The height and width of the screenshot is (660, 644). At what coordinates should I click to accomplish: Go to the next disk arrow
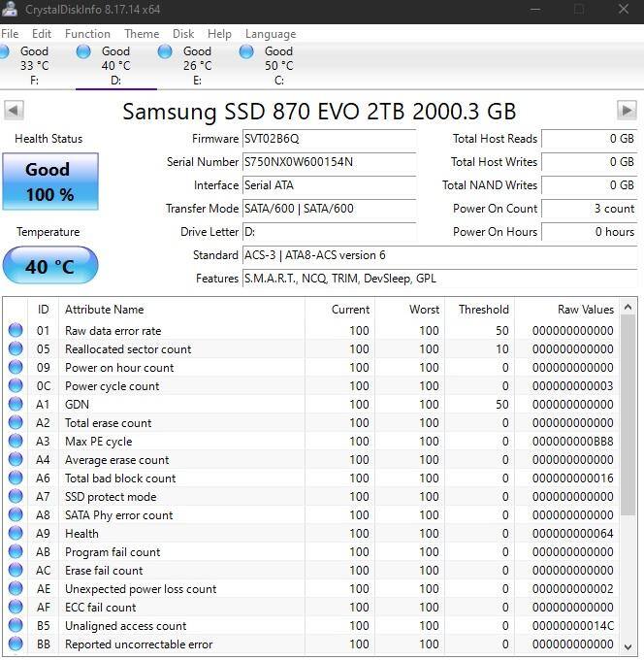[627, 111]
